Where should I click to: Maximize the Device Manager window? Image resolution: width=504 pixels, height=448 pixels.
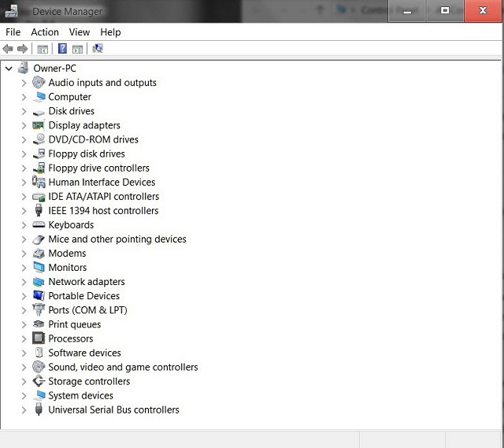click(x=445, y=11)
